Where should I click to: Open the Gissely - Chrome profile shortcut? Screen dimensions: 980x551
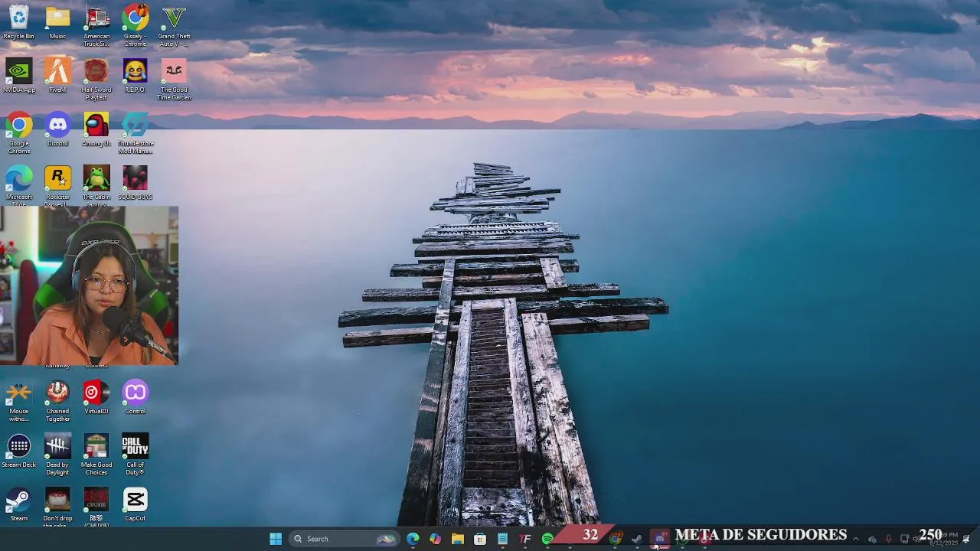pos(135,27)
